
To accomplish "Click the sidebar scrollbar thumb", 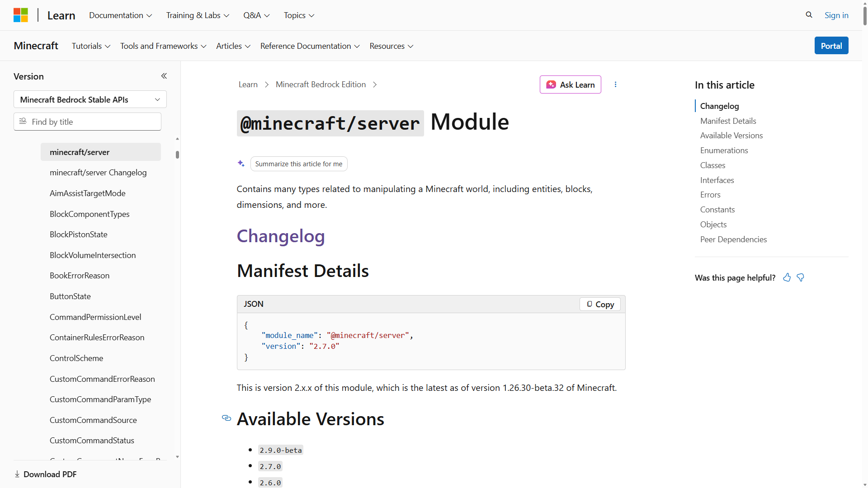I will click(177, 155).
